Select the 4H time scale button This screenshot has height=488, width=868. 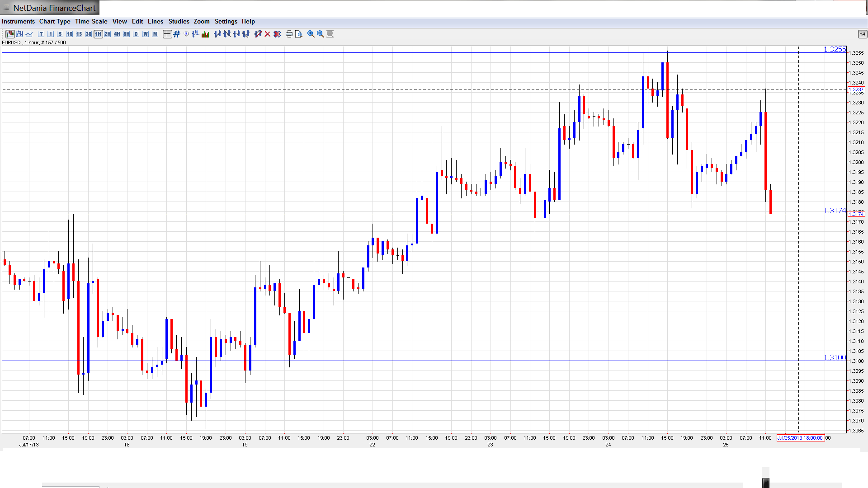117,34
